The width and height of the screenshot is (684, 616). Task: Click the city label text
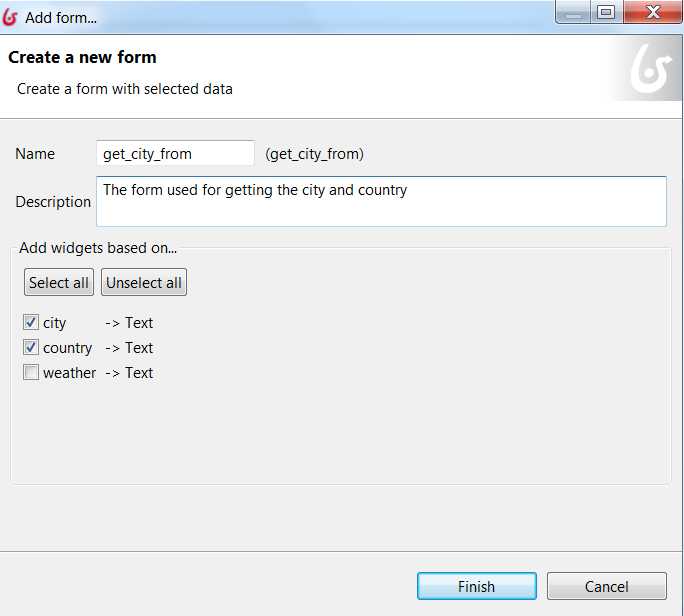click(x=55, y=323)
